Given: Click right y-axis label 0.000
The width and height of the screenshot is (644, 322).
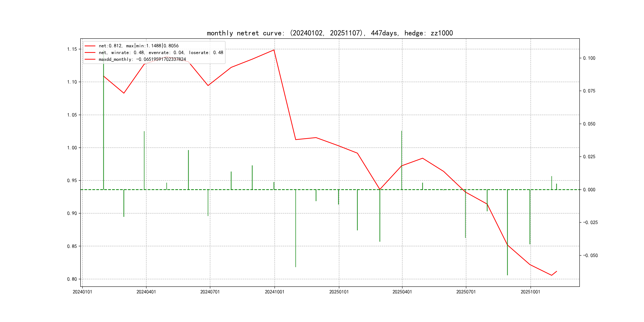Looking at the screenshot, I should [589, 189].
